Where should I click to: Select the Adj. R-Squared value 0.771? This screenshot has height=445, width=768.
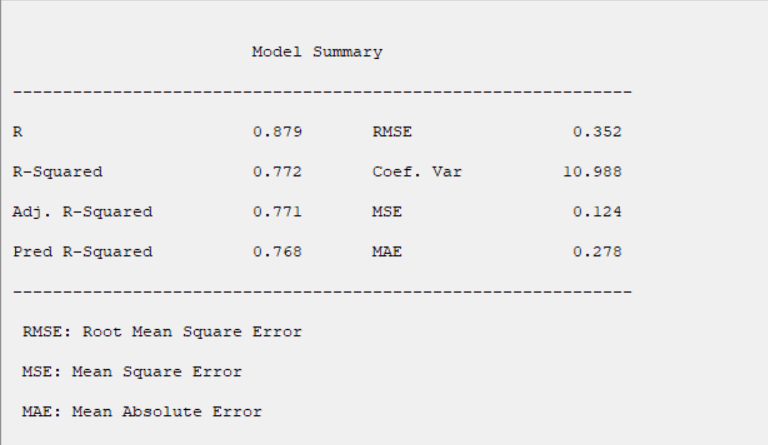(278, 212)
